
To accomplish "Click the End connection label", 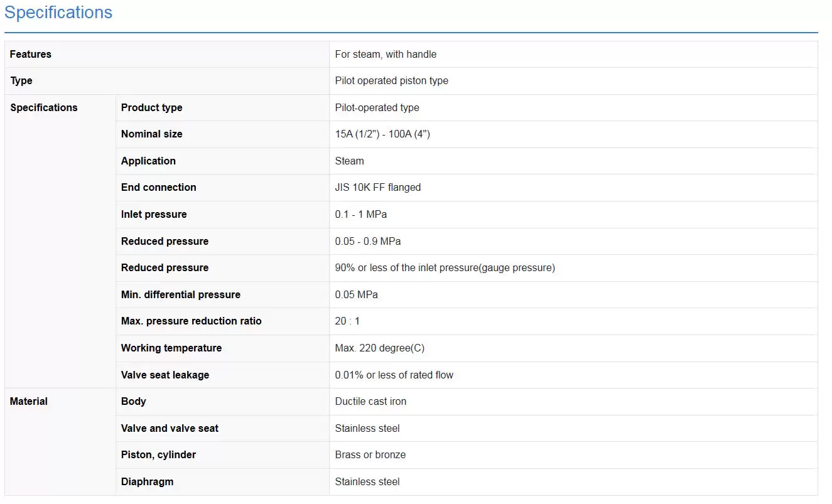I will click(x=158, y=188).
